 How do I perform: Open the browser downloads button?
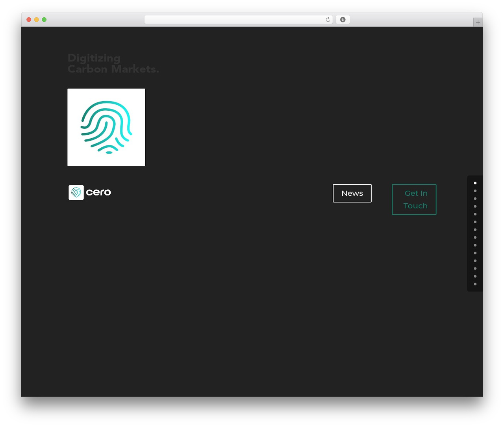point(343,20)
